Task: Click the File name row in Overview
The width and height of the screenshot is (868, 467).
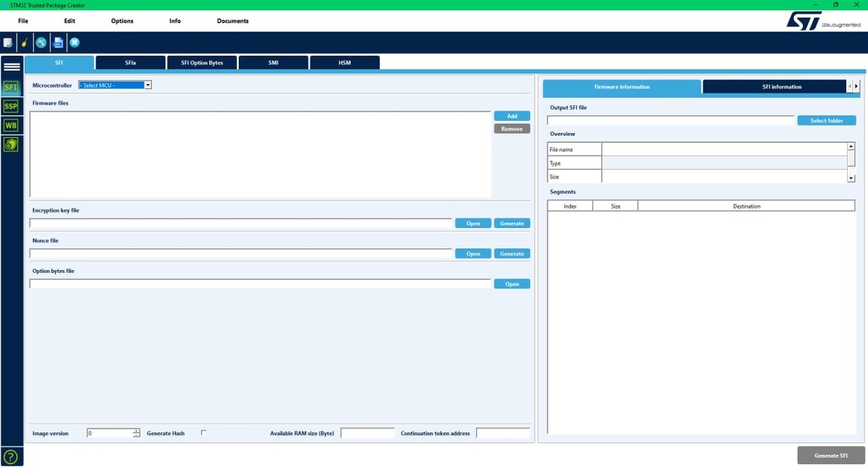Action: 697,149
